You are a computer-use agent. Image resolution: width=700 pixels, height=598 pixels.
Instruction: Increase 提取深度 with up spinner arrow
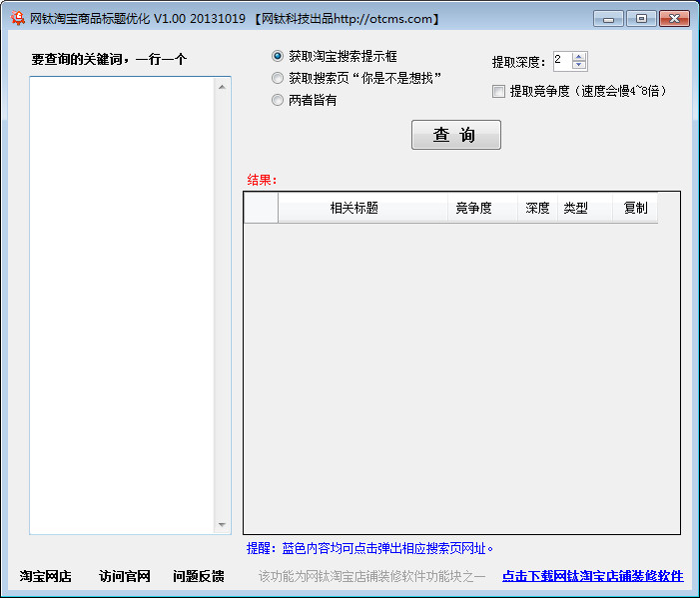tap(579, 57)
